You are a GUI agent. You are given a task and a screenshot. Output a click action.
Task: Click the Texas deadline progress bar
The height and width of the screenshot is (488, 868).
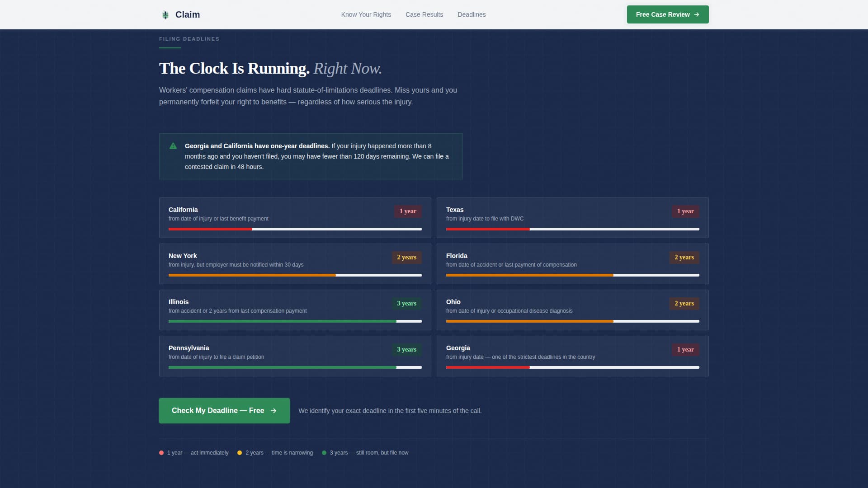coord(573,229)
